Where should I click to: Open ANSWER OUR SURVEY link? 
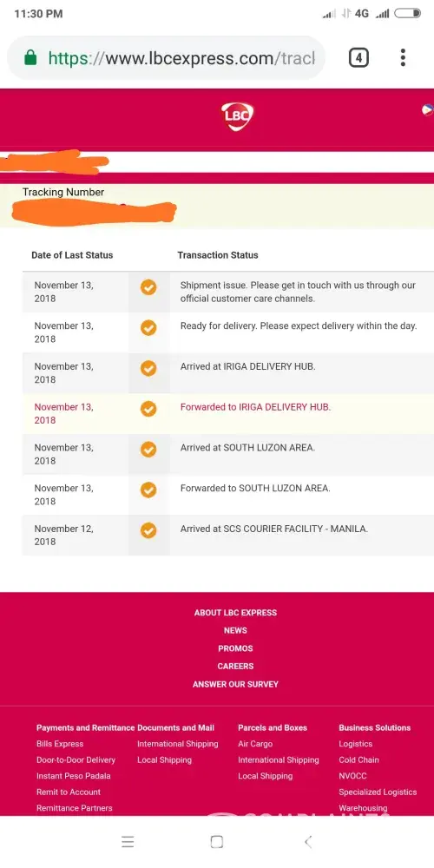(x=235, y=684)
